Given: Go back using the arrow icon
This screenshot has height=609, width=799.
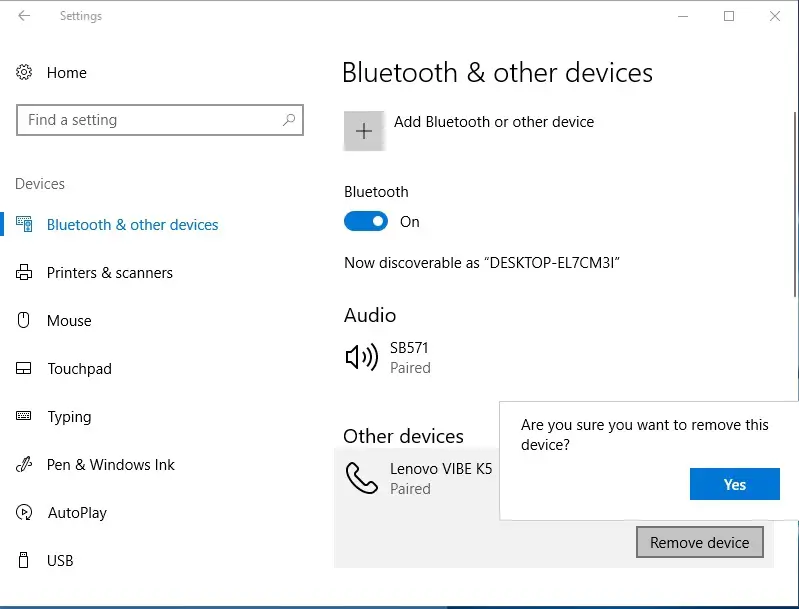Looking at the screenshot, I should pos(24,16).
